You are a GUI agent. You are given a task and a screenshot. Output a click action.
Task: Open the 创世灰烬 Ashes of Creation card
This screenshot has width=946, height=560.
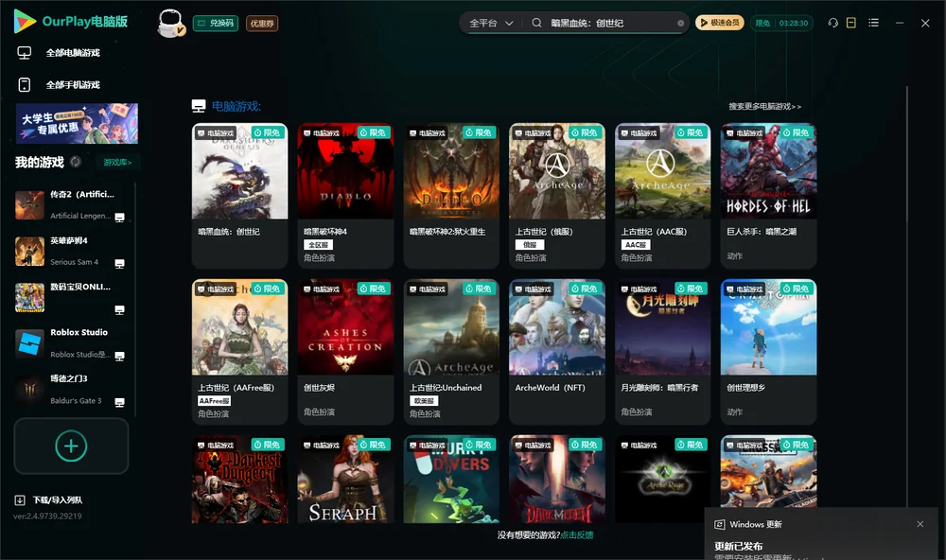point(345,352)
